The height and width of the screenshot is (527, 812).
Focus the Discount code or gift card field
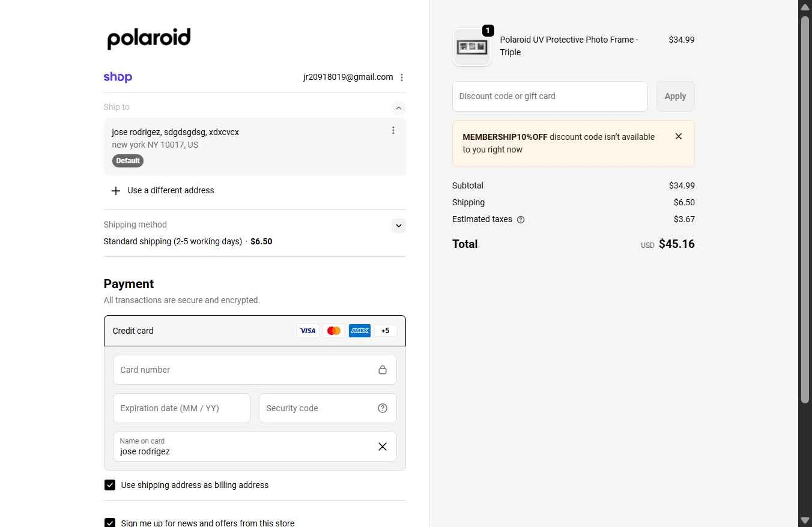click(x=550, y=96)
